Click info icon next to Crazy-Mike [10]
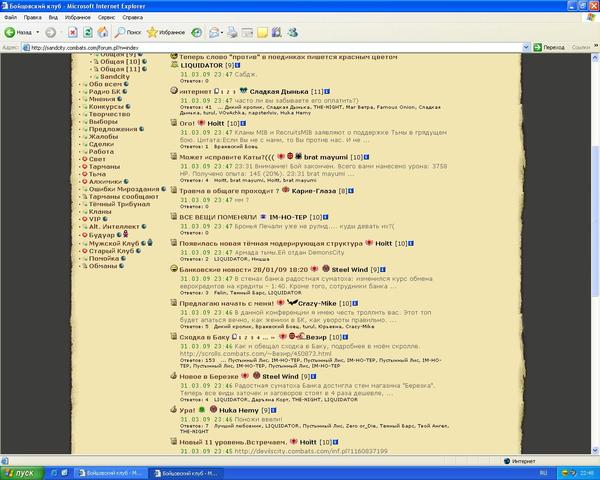The image size is (600, 480). (355, 303)
